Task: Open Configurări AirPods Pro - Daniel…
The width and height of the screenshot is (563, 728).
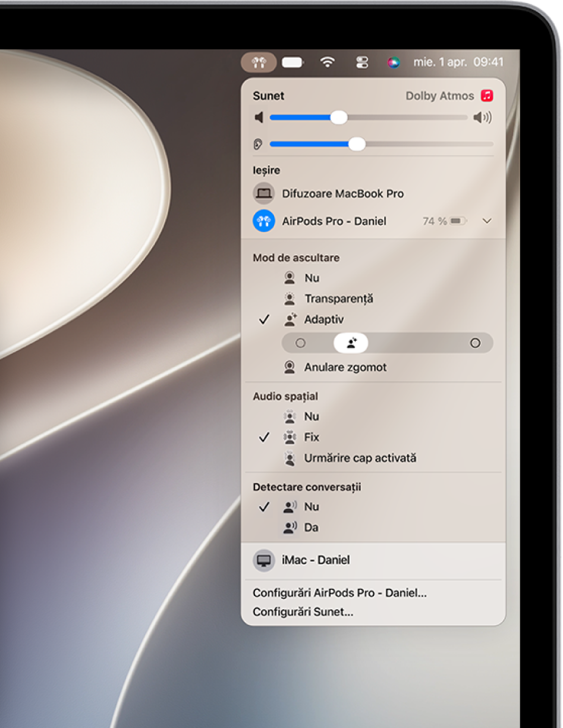Action: point(339,593)
